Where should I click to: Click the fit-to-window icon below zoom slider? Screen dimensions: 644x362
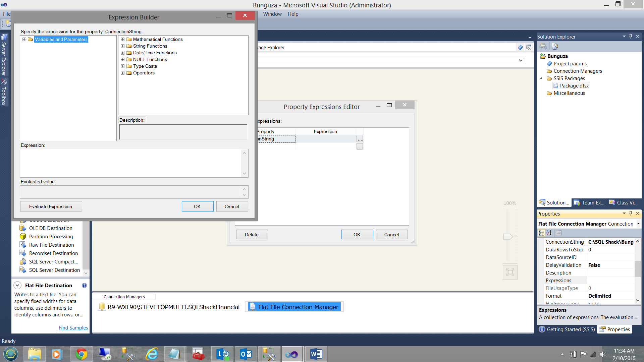tap(510, 272)
